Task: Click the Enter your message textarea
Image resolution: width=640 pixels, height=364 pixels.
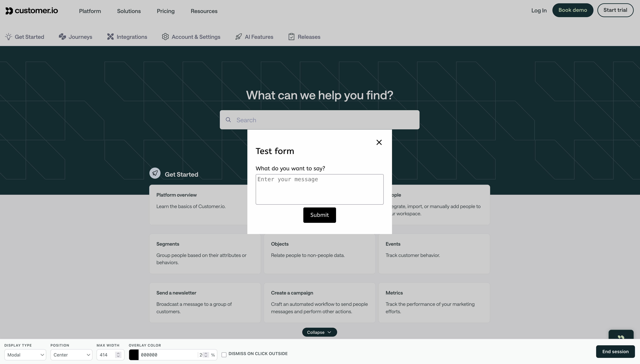Action: (319, 189)
